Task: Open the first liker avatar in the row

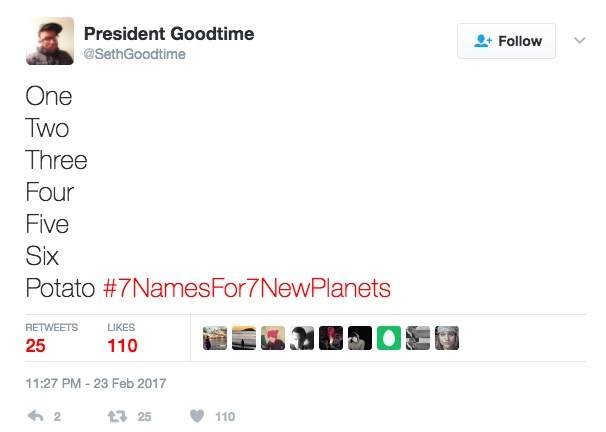Action: pos(214,338)
